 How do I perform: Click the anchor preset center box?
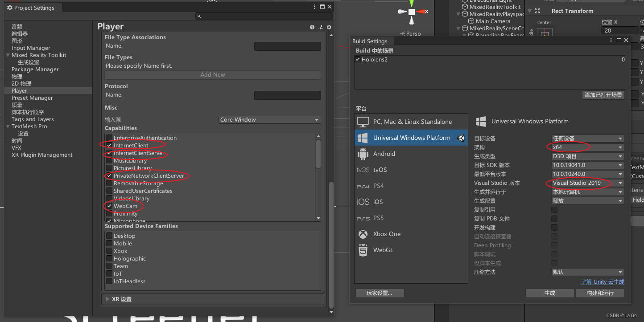click(x=545, y=33)
